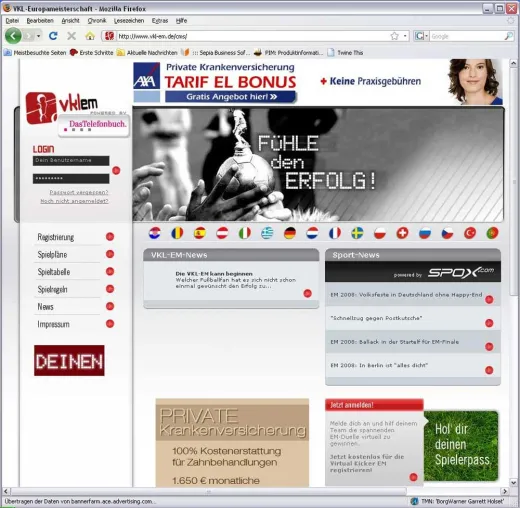Click the vertical scrollbar down arrow
The image size is (520, 508).
513,482
